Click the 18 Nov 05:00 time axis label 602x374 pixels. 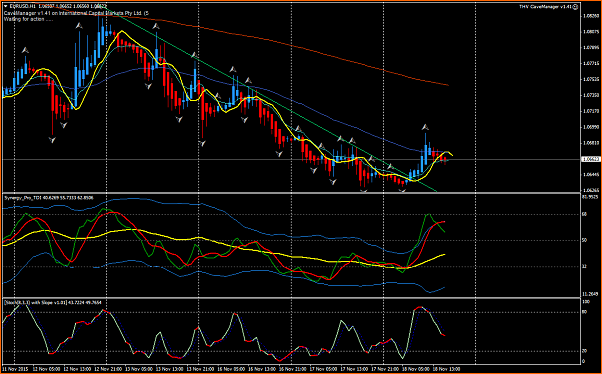click(416, 369)
